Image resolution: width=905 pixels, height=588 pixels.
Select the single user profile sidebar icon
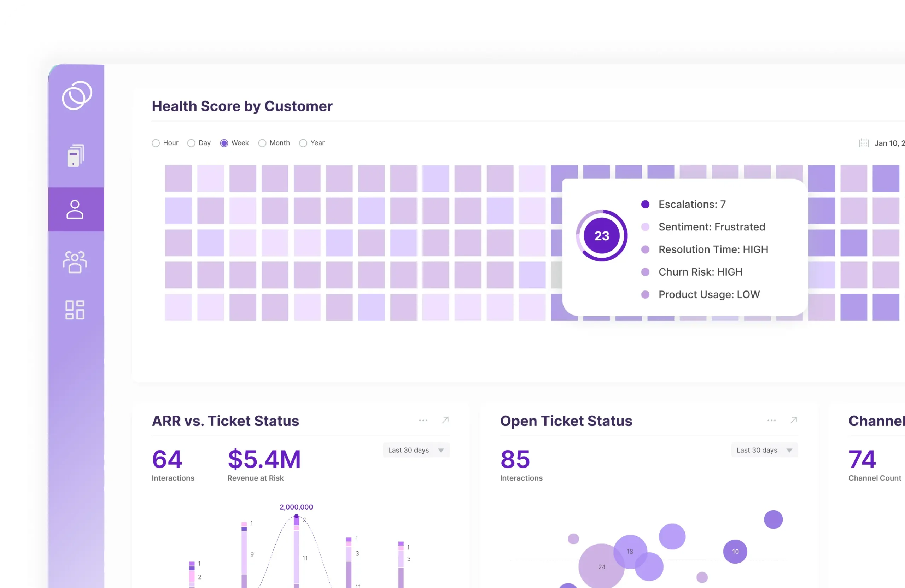[x=75, y=210]
